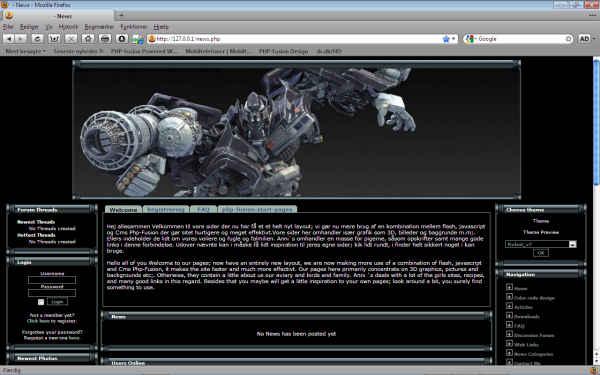Switch to the FAQ tab
Viewport: 600px width, 375px height.
click(x=203, y=209)
